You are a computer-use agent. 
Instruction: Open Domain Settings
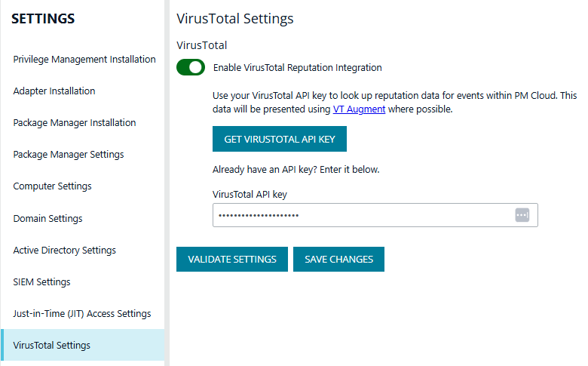47,219
